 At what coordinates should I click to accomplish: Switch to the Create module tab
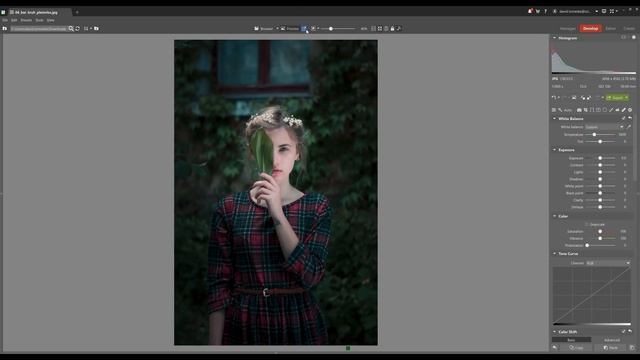click(629, 29)
